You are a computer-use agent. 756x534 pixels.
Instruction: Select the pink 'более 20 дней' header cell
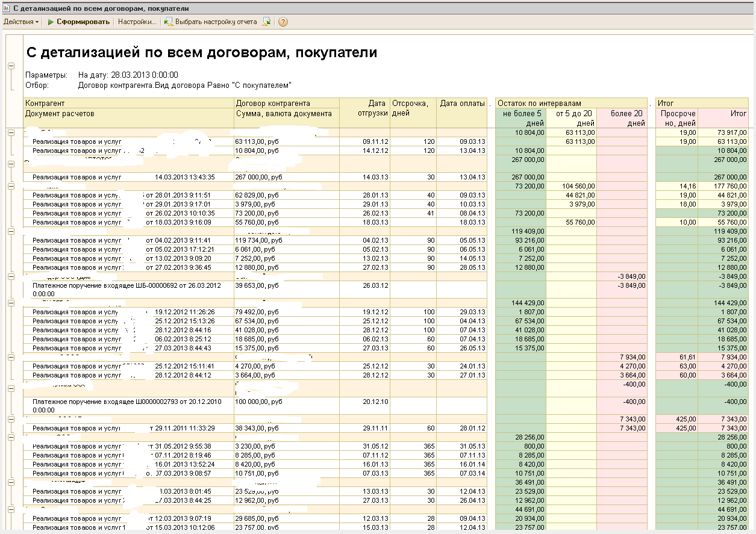coord(622,117)
